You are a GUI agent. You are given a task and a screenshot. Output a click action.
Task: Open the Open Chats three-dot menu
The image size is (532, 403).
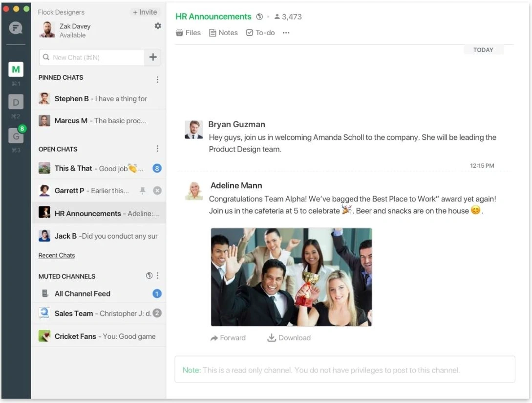[157, 149]
